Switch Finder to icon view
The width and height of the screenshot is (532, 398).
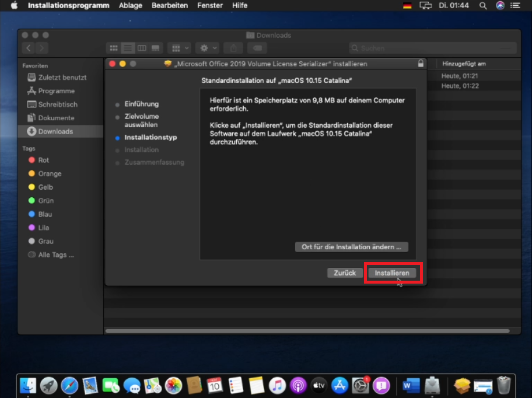(114, 48)
